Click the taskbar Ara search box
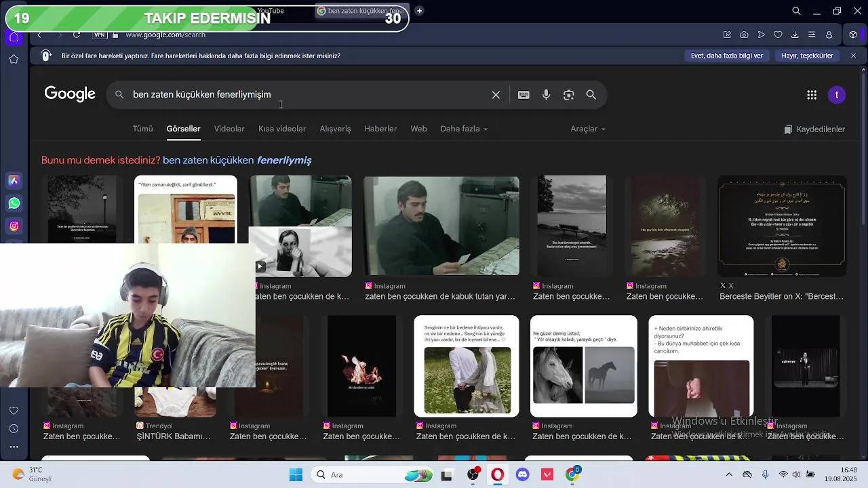 click(x=373, y=475)
